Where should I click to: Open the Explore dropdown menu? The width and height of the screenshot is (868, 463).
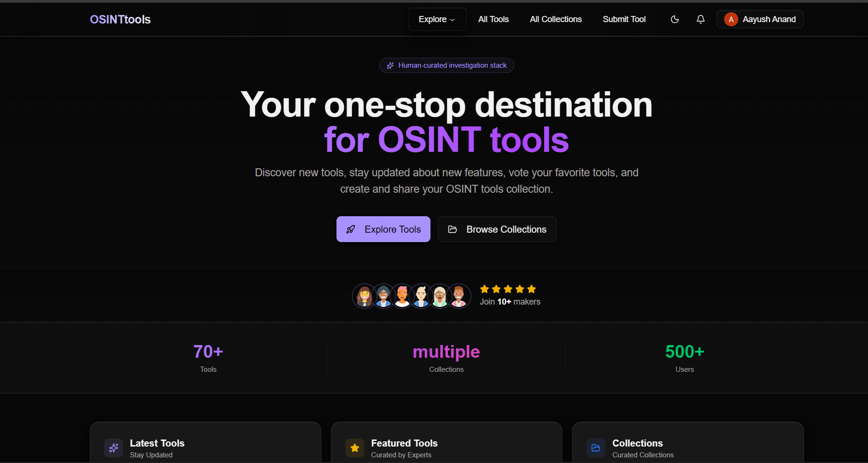pos(437,19)
